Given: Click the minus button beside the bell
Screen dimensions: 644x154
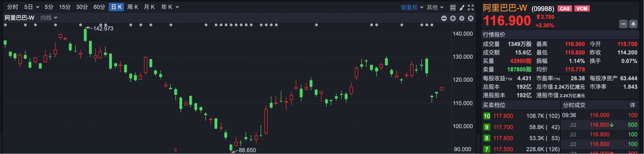Looking at the screenshot, I should pyautogui.click(x=623, y=24).
